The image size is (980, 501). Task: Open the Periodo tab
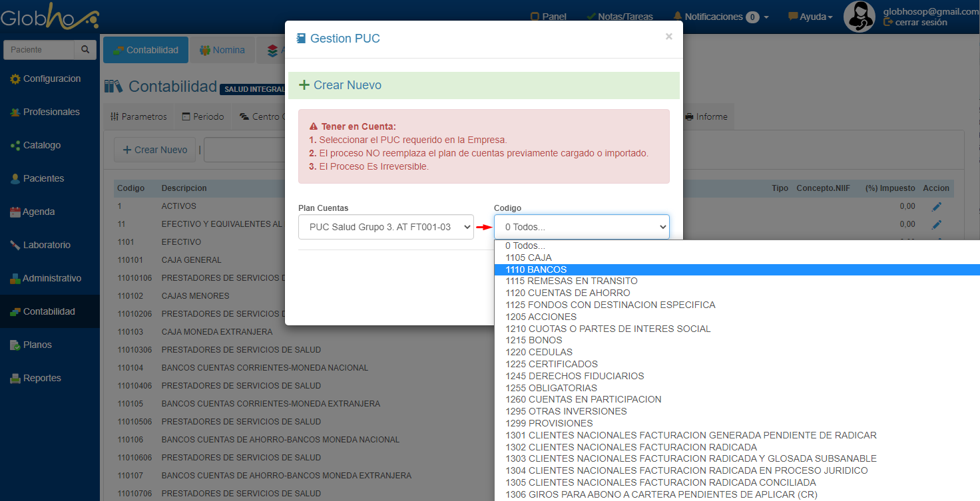202,117
